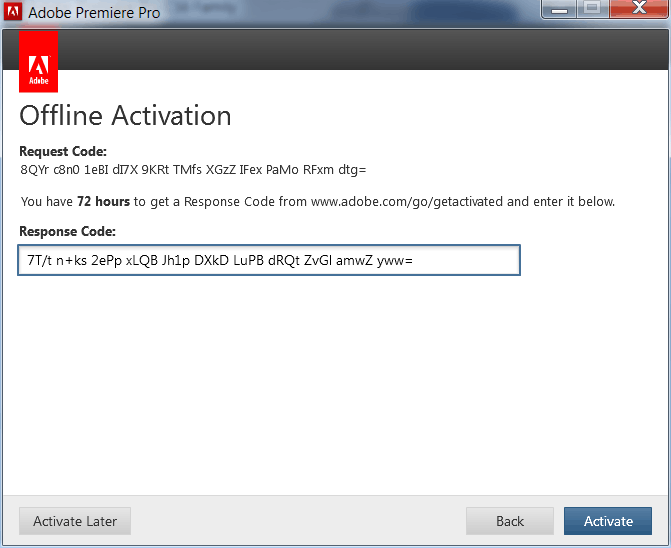Click the 'Offline Activation' heading
Viewport: 671px width, 548px height.
(x=125, y=116)
